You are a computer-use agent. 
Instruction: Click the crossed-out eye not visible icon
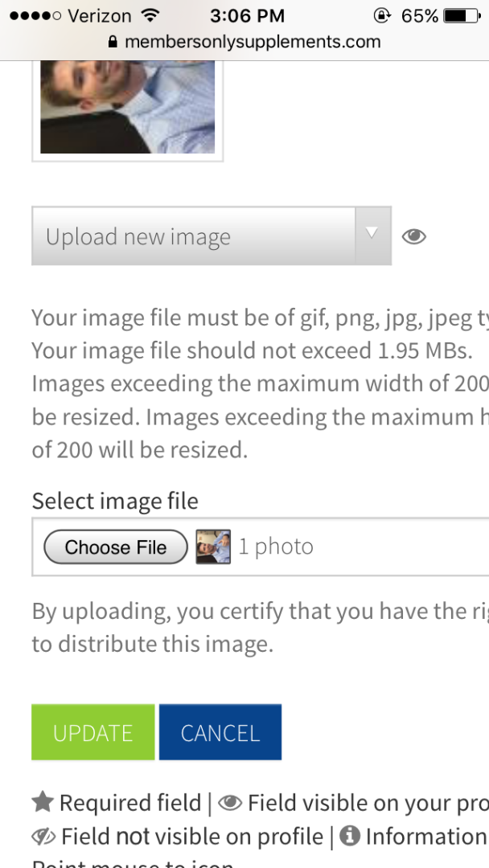tap(43, 836)
